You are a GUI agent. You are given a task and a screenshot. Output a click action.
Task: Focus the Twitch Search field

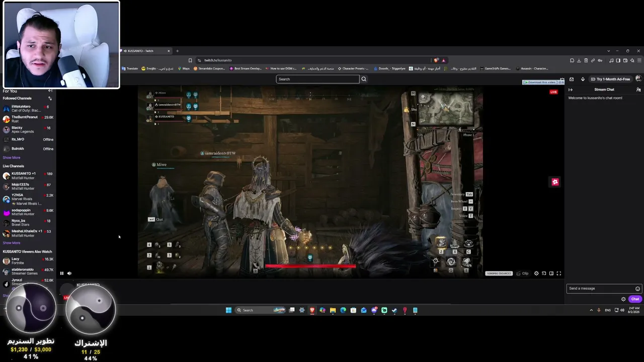point(317,79)
